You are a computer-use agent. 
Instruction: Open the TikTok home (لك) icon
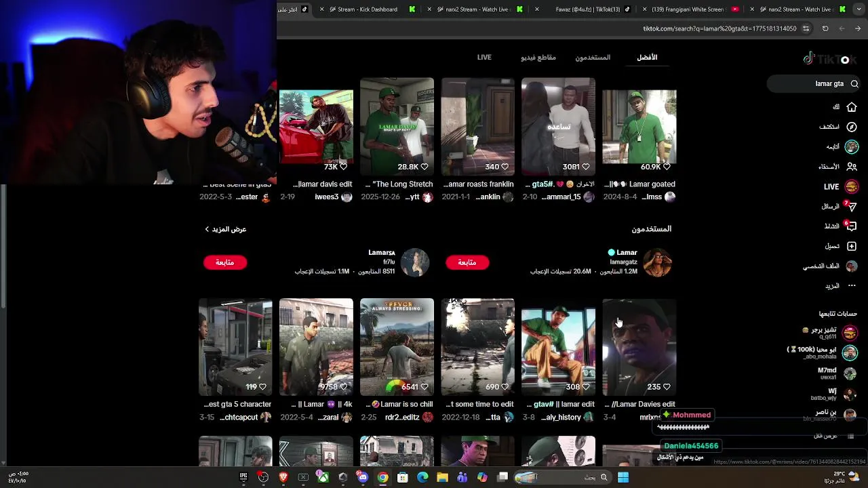pos(852,107)
